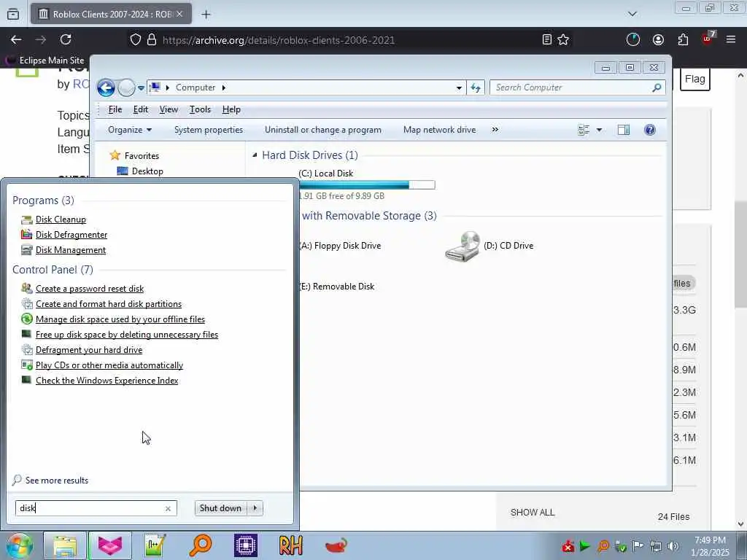Refresh the Computer window
Image resolution: width=747 pixels, height=560 pixels.
coord(476,87)
